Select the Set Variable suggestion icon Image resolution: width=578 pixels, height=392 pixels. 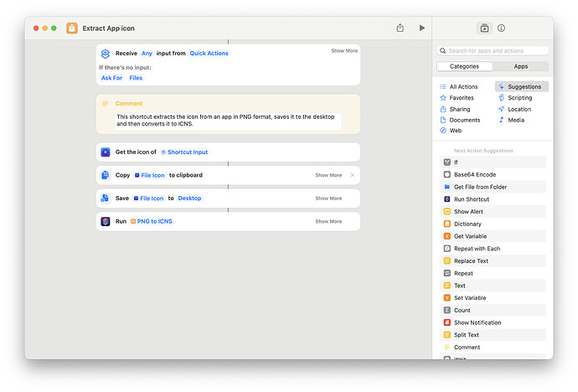[446, 297]
